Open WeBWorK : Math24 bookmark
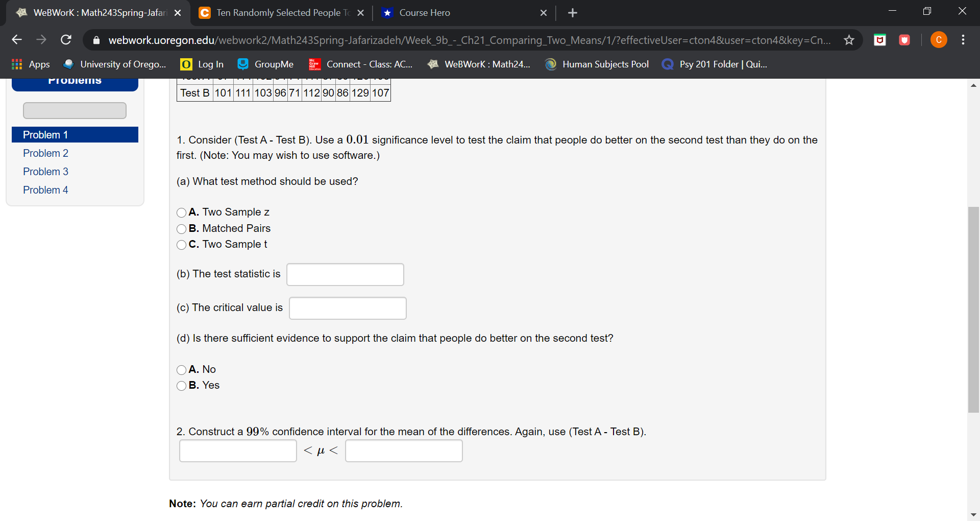 [479, 64]
